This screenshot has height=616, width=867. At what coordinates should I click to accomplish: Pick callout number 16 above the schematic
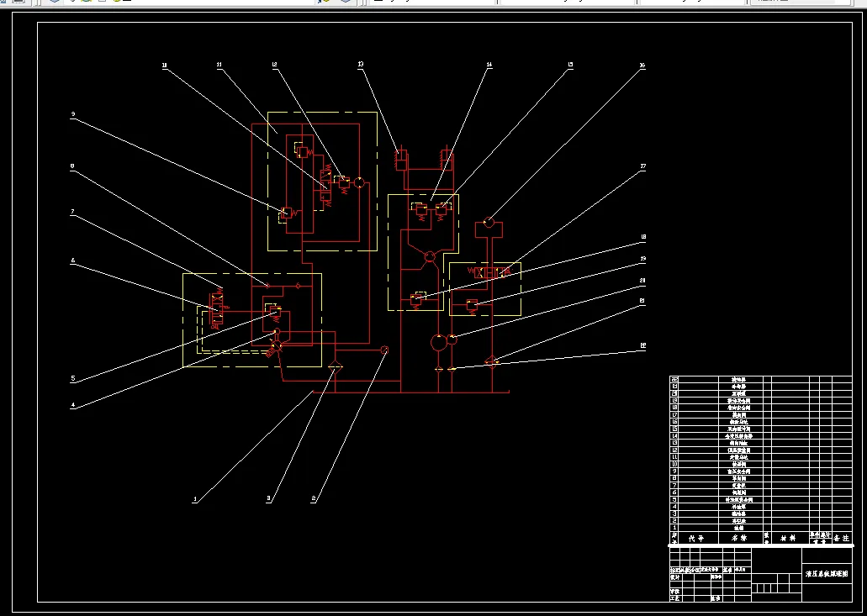642,66
